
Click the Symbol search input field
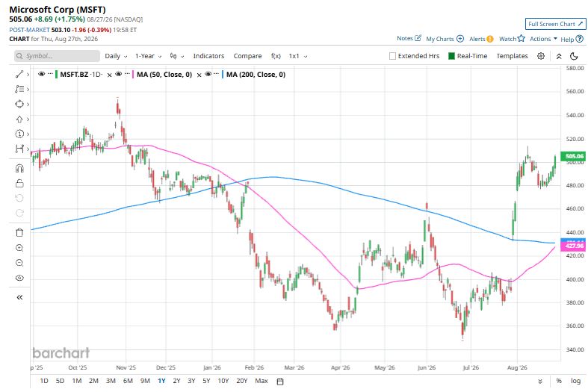pyautogui.click(x=57, y=56)
